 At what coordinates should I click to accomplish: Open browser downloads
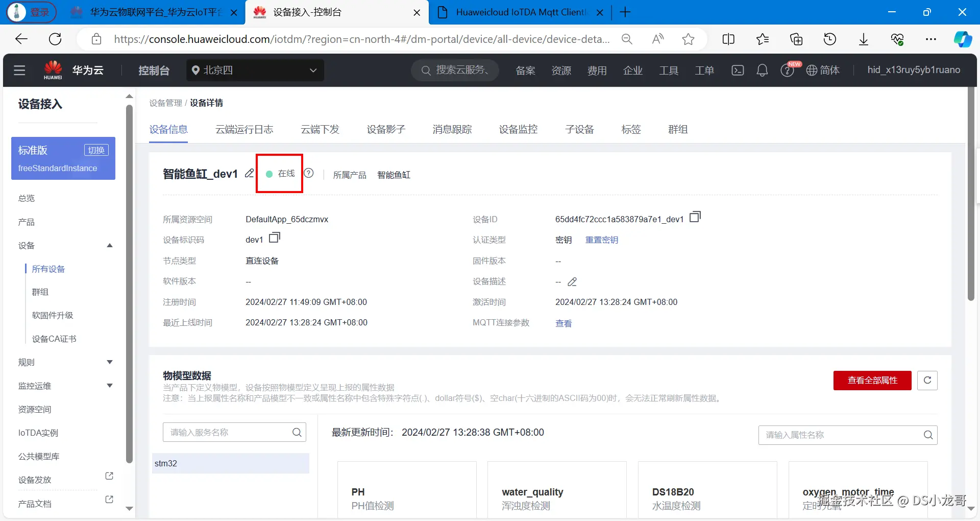864,39
